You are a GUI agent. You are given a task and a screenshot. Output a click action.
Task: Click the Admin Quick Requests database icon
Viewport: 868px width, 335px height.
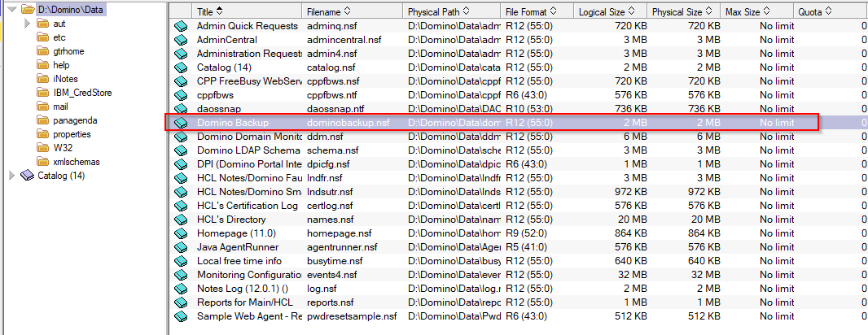(181, 26)
